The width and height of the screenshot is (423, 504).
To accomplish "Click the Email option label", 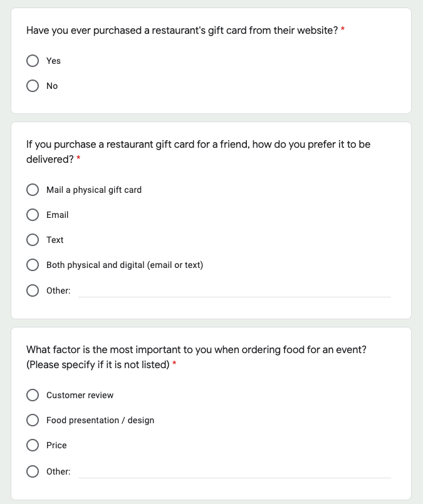I will 57,215.
